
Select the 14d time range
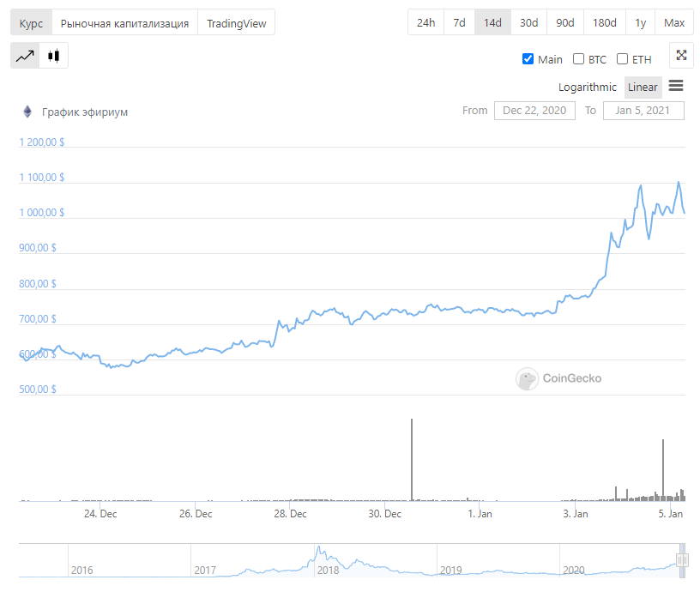point(492,22)
